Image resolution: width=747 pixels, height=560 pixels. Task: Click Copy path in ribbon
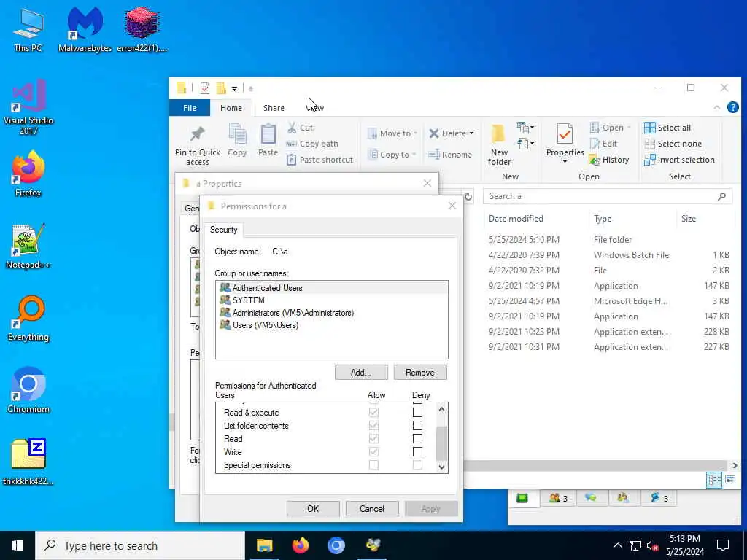coord(312,144)
